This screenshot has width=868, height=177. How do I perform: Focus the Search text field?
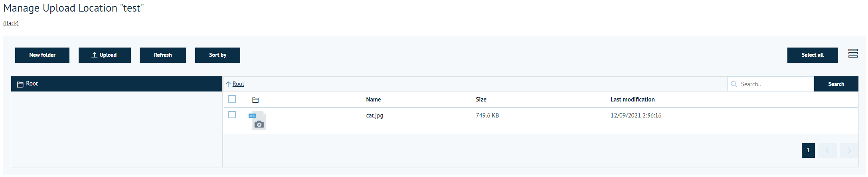(x=774, y=84)
